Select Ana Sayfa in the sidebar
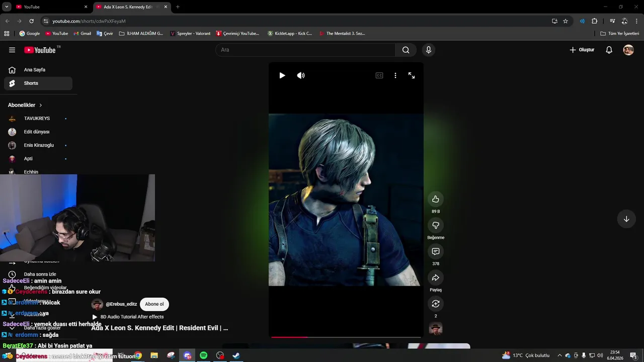Screen dimensions: 644x362 [38, 70]
